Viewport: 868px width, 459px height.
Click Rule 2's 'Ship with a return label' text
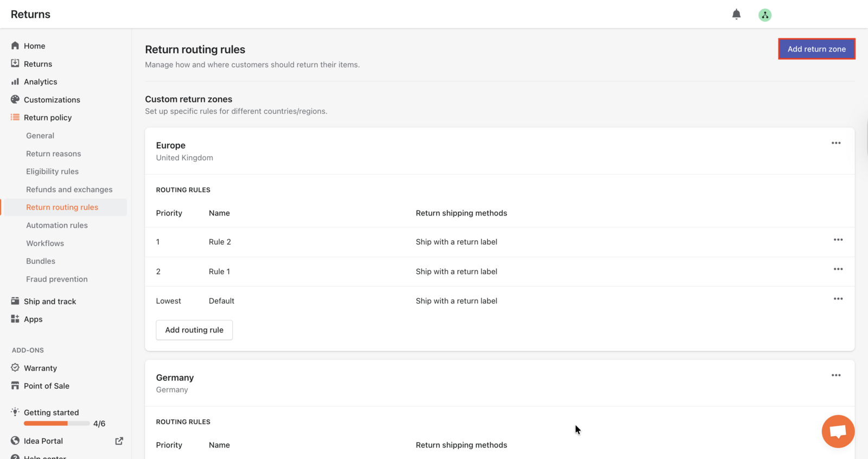pos(456,242)
